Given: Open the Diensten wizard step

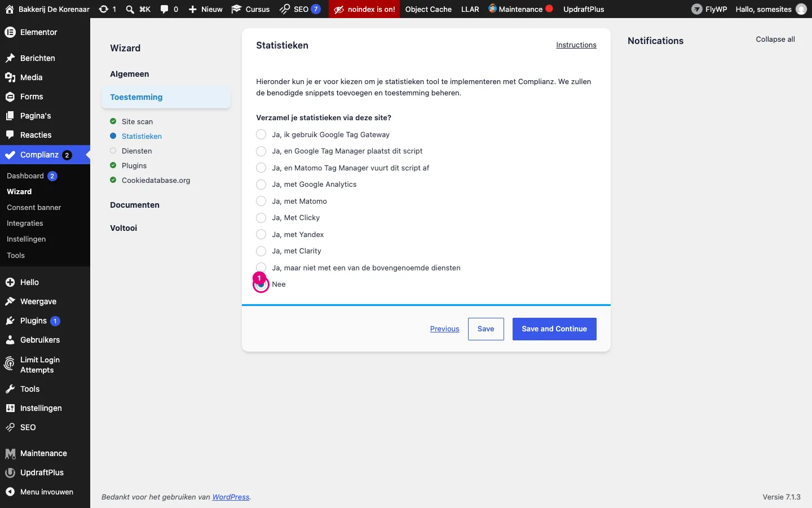Looking at the screenshot, I should tap(136, 151).
